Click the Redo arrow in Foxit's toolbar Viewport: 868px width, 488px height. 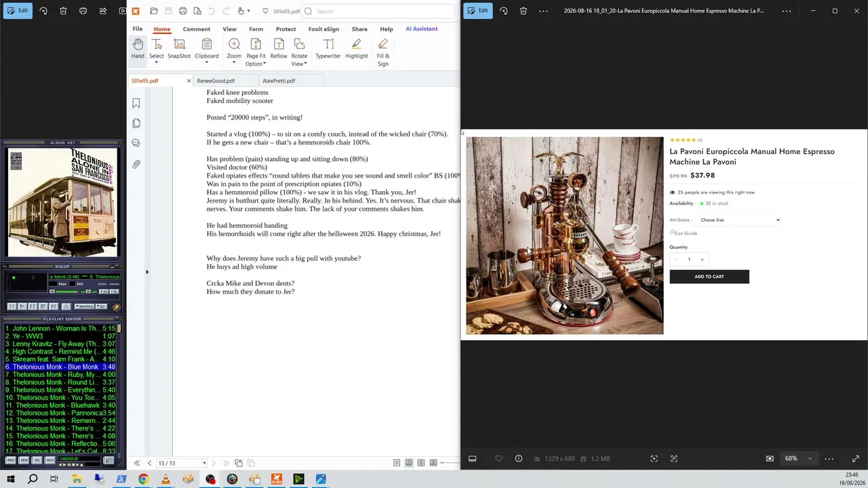(x=226, y=12)
